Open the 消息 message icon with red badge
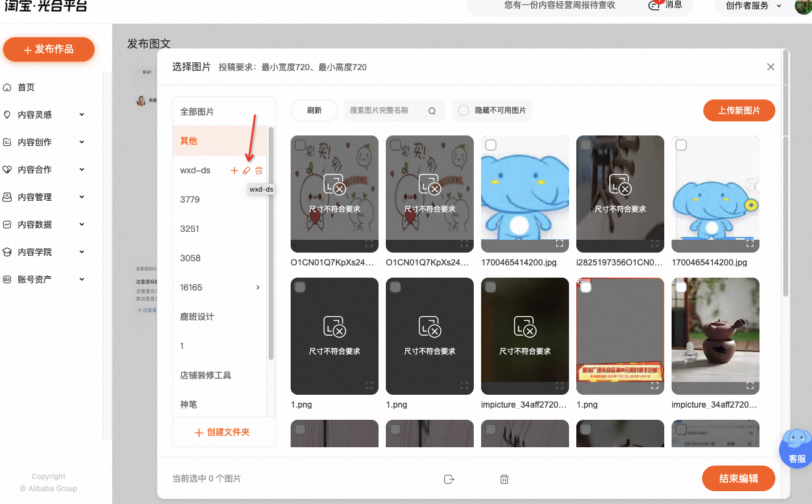 655,5
